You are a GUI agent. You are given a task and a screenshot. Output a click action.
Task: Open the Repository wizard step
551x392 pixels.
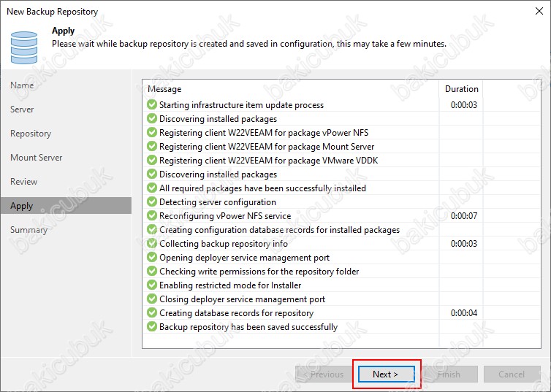(31, 134)
